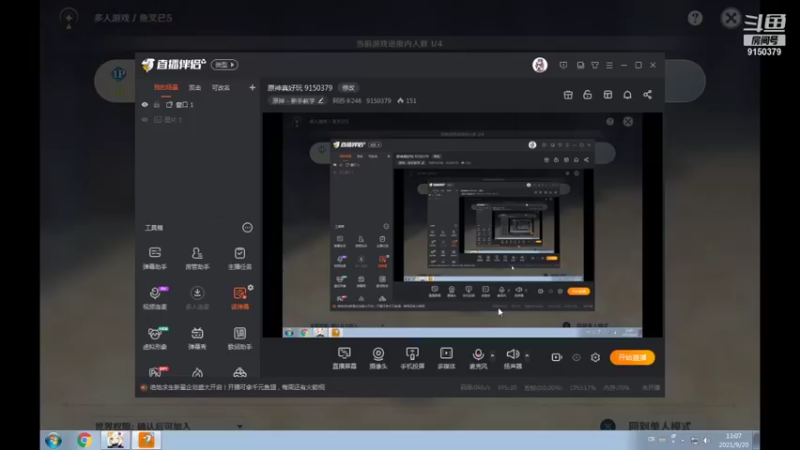Mute the speaker 扬声器
800x450 pixels.
513,358
